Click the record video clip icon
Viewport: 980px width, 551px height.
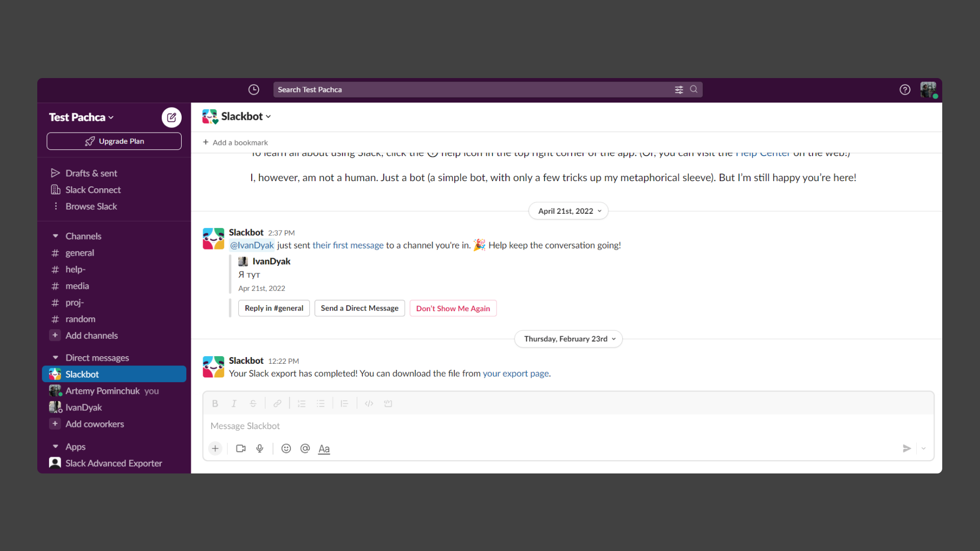tap(241, 448)
